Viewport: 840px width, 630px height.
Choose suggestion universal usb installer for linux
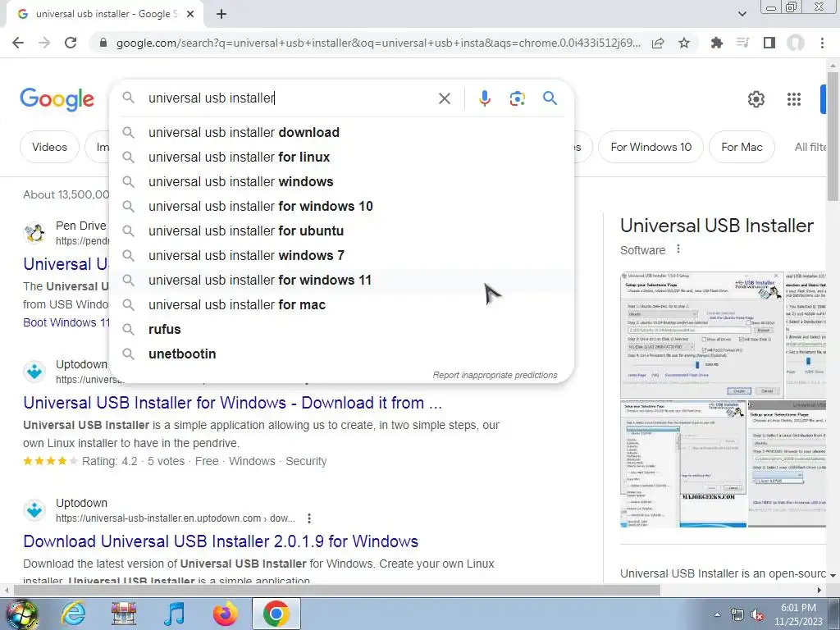pyautogui.click(x=341, y=157)
